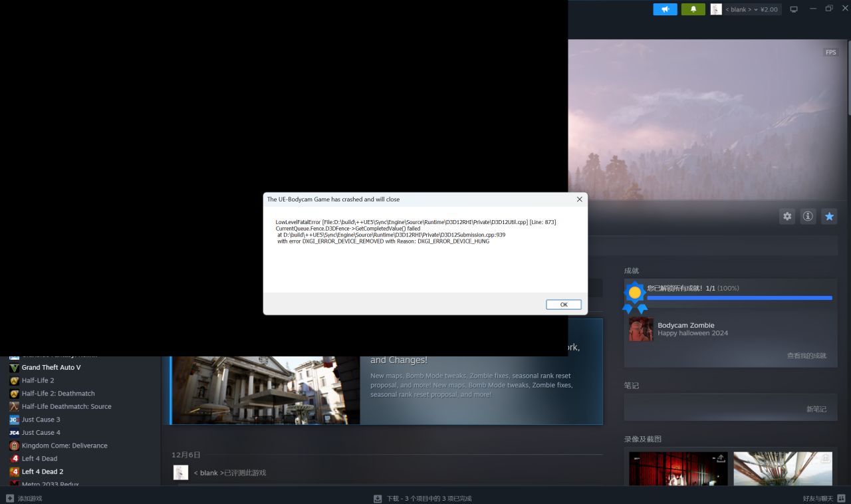This screenshot has width=851, height=504.
Task: Expand the blank account dropdown arrow
Action: (756, 10)
